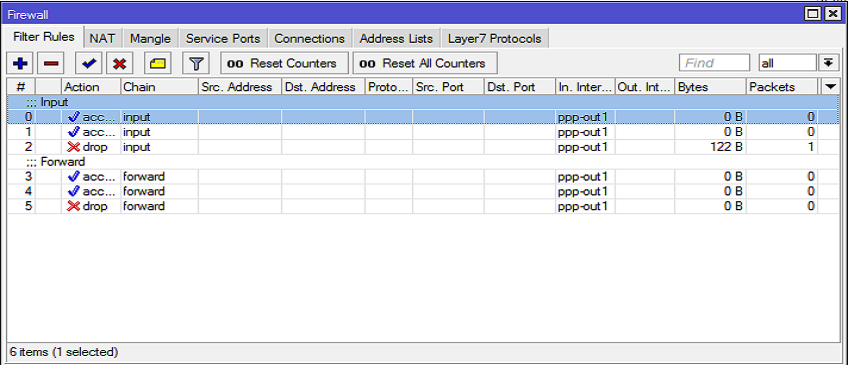Open the Layer7 Protocols tab
This screenshot has height=366, width=849.
[495, 38]
